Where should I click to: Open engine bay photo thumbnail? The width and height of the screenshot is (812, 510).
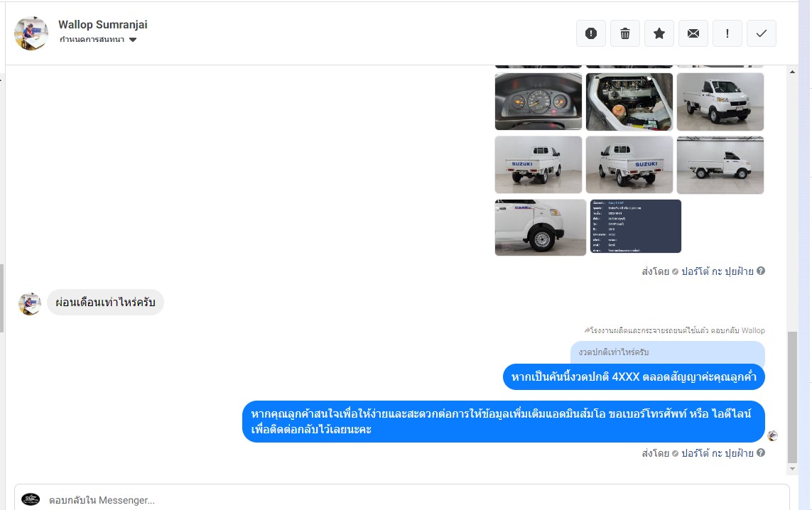click(629, 102)
